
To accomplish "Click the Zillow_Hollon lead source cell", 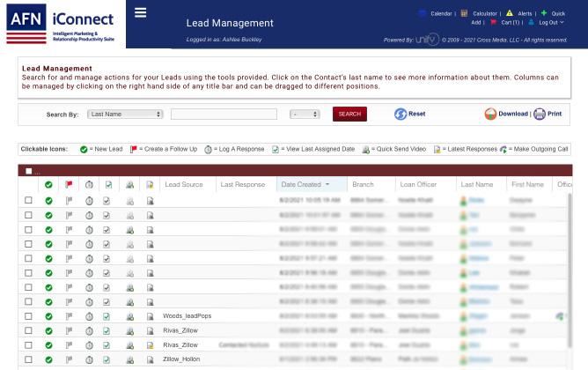I will click(181, 359).
